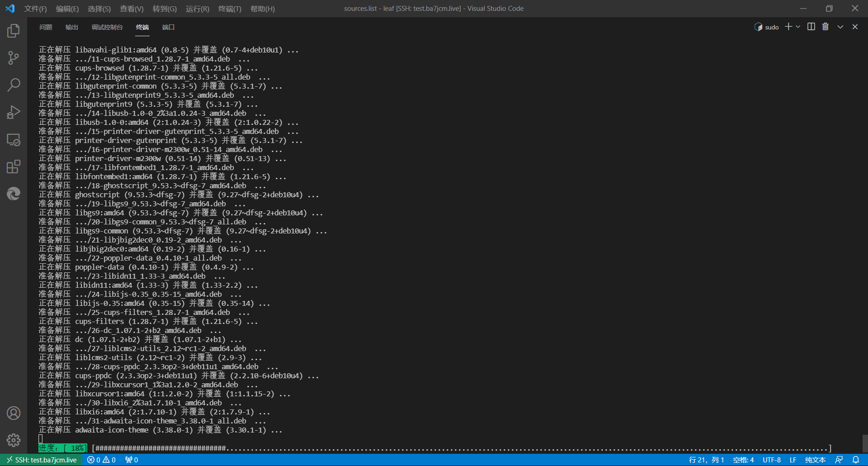Switch to the 问题 panel tab
Screen dimensions: 868x466
46,27
